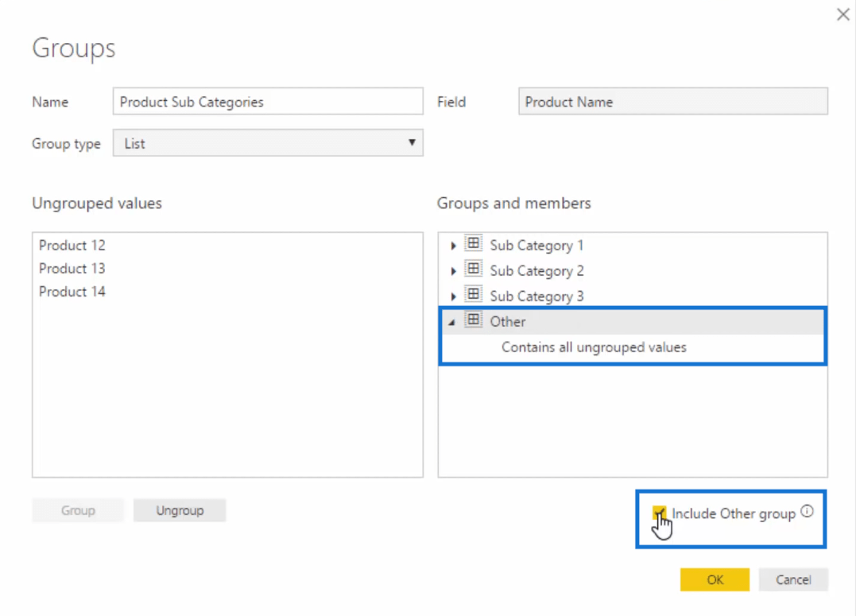Click the Cancel button
Screen dimensions: 856x616
point(793,579)
